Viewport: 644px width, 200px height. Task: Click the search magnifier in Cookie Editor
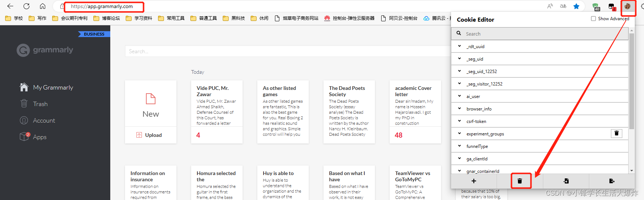coord(459,33)
